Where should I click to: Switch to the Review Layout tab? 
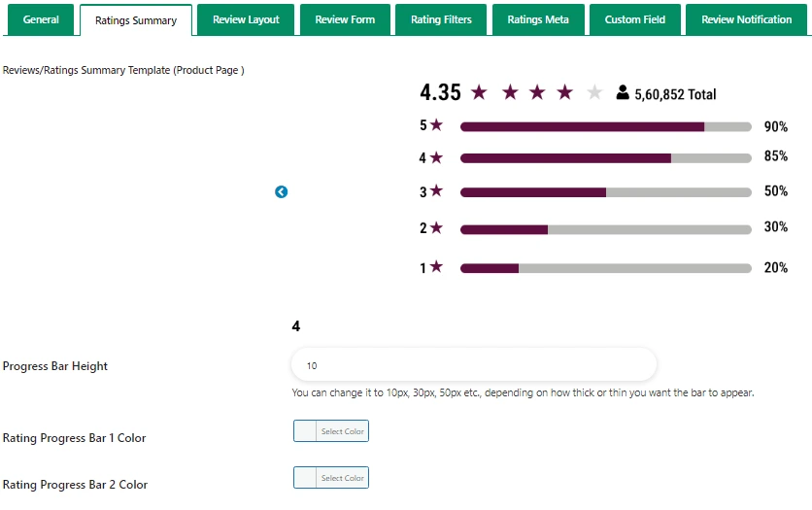pyautogui.click(x=246, y=19)
